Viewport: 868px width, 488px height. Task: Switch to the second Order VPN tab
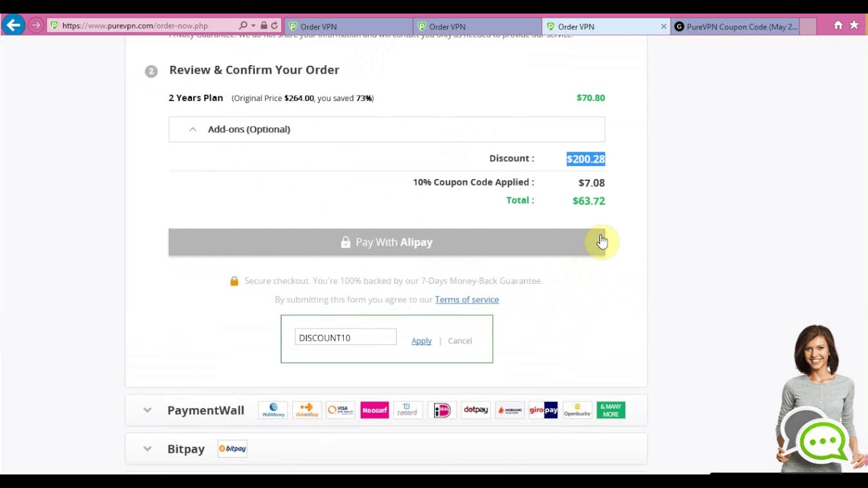pyautogui.click(x=477, y=26)
